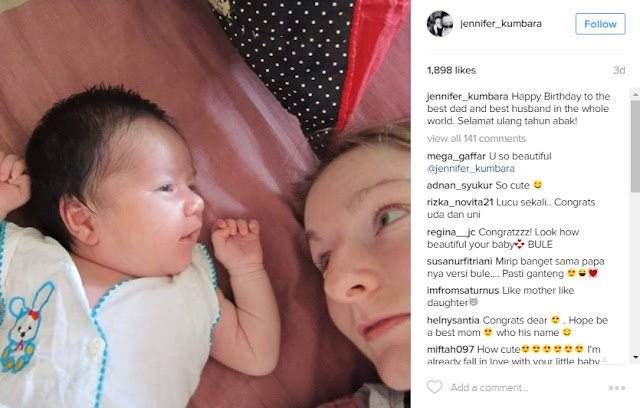Open rizka_novita21's profile
This screenshot has height=408, width=640.
[460, 202]
